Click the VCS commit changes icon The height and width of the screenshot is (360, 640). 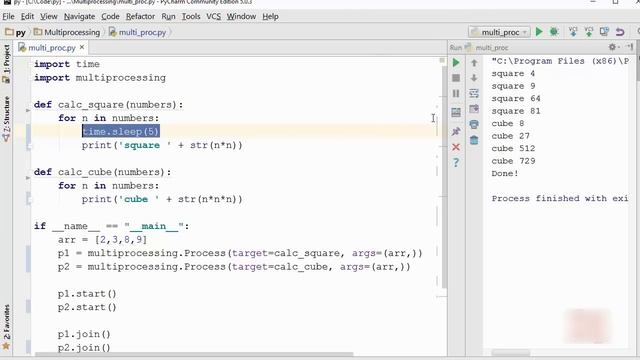[x=589, y=32]
